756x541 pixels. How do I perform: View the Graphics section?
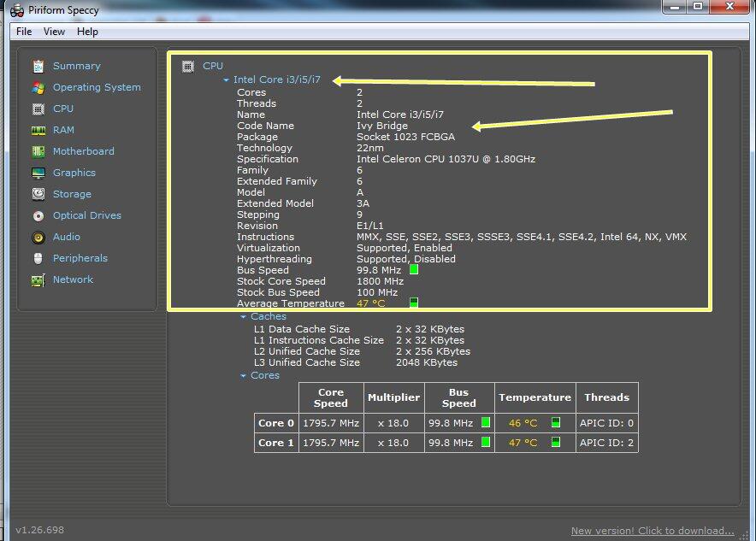pyautogui.click(x=74, y=173)
